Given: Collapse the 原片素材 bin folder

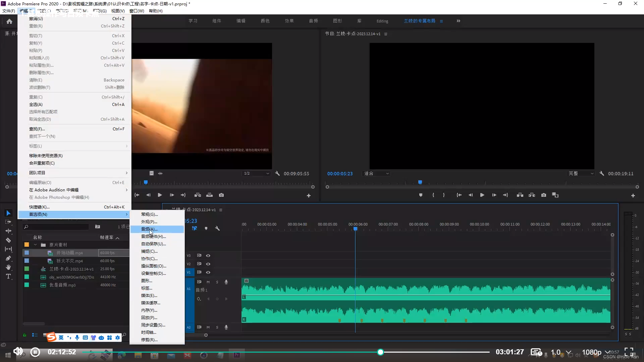Looking at the screenshot, I should click(x=35, y=245).
